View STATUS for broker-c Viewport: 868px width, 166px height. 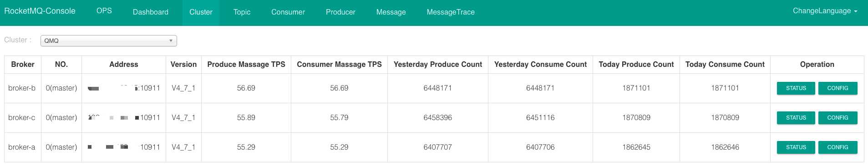pyautogui.click(x=796, y=118)
